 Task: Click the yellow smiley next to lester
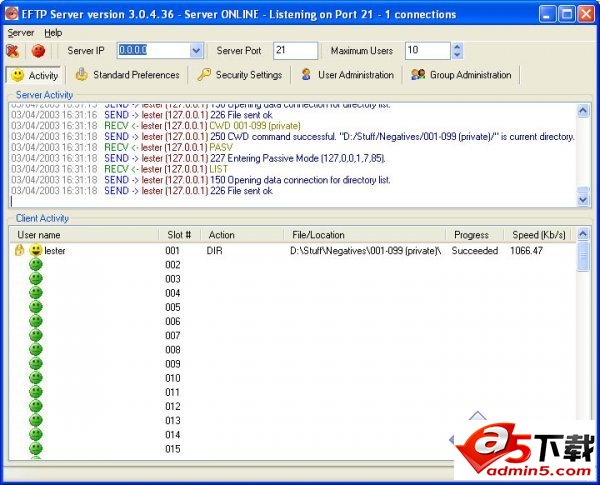36,250
